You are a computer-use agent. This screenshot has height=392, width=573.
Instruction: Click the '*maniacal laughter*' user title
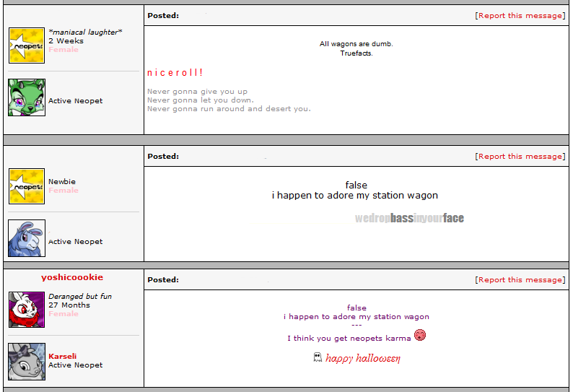85,32
